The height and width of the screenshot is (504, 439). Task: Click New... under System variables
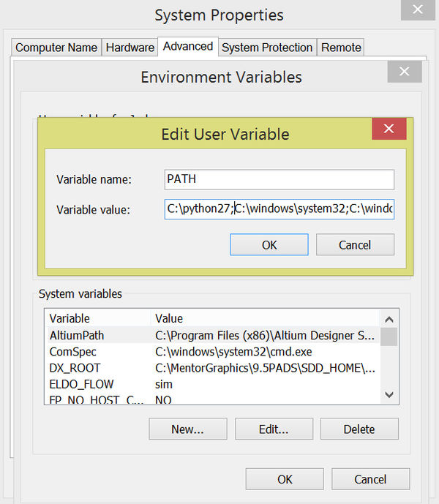tap(187, 429)
